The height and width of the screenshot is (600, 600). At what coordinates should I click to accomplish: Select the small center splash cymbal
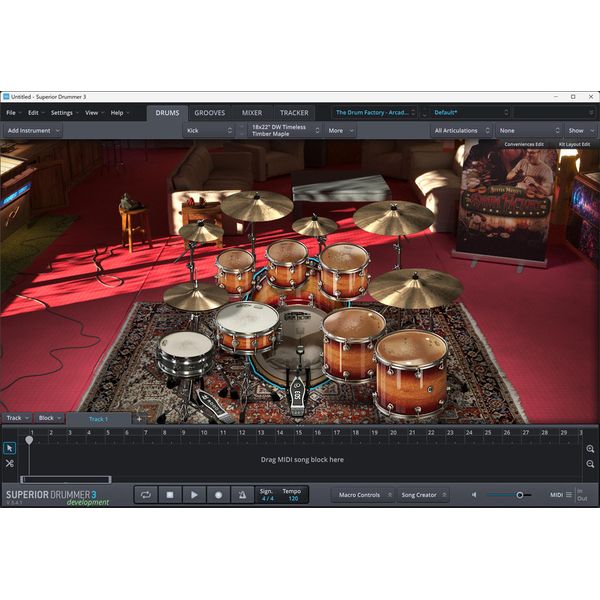[x=315, y=226]
